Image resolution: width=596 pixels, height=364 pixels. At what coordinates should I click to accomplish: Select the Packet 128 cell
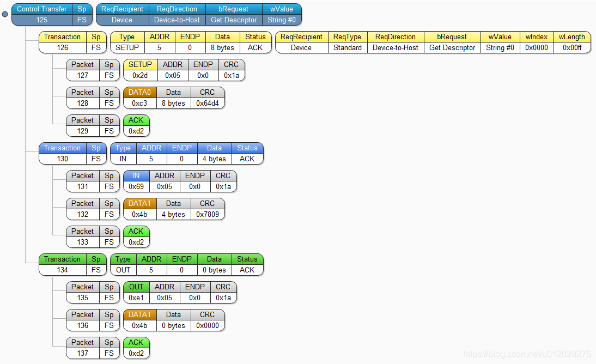tap(83, 98)
